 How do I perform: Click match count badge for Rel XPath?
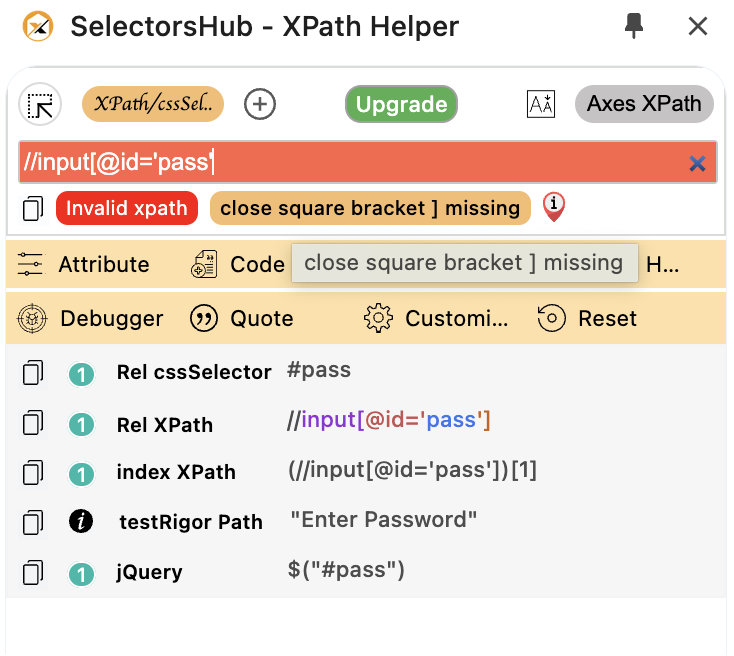pyautogui.click(x=81, y=425)
